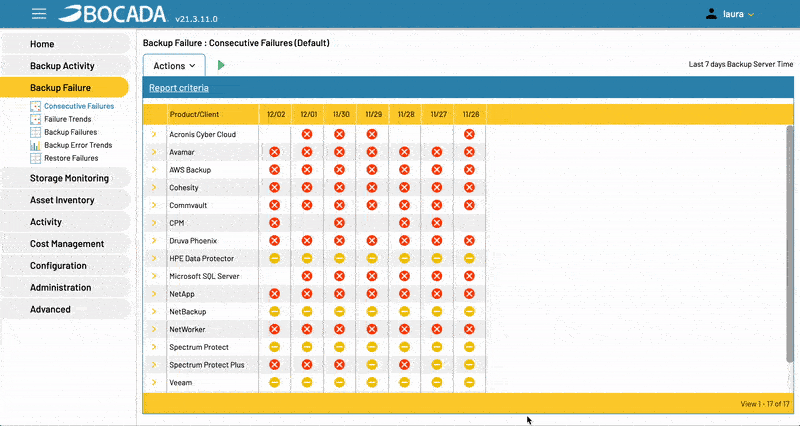Click Cohesity 11/29 failure icon
This screenshot has height=426, width=800.
(372, 187)
